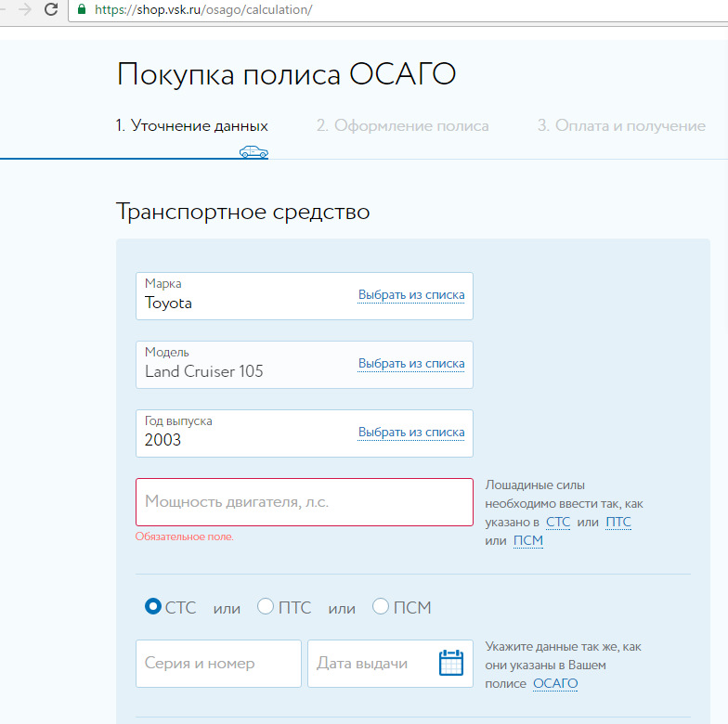Open 'Выбрать из списка' for Год выпуска
Viewport: 728px width, 724px height.
click(411, 433)
